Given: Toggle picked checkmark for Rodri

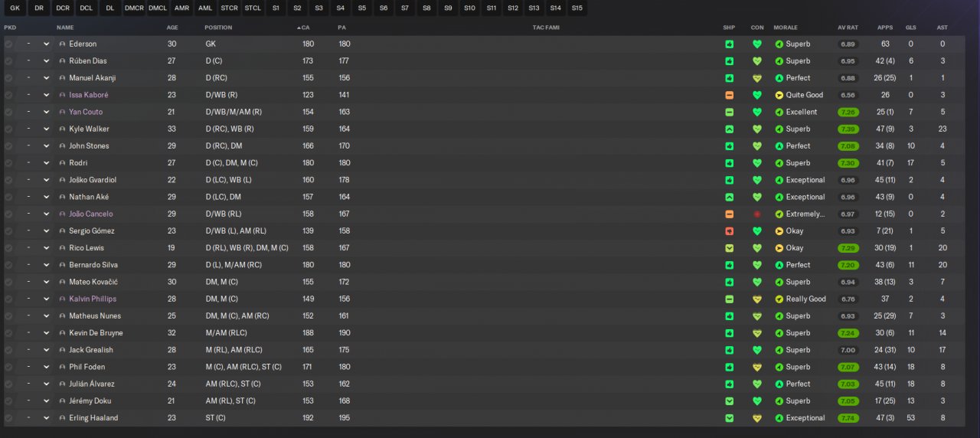Looking at the screenshot, I should [8, 163].
